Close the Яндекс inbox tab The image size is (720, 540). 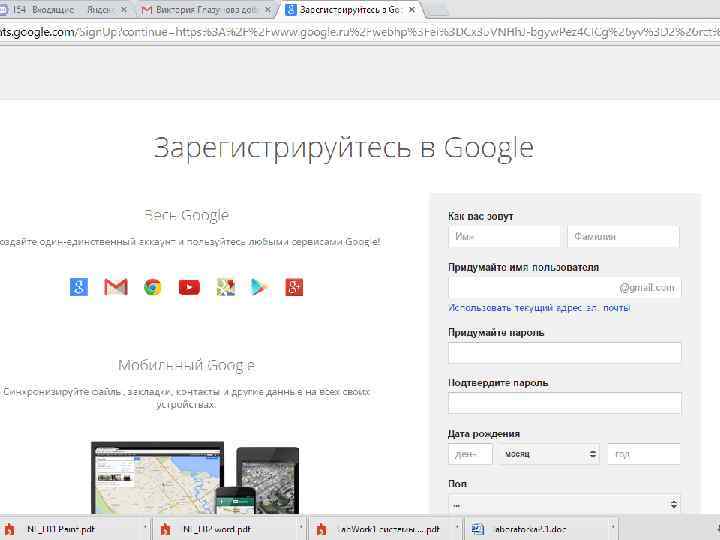[x=124, y=9]
